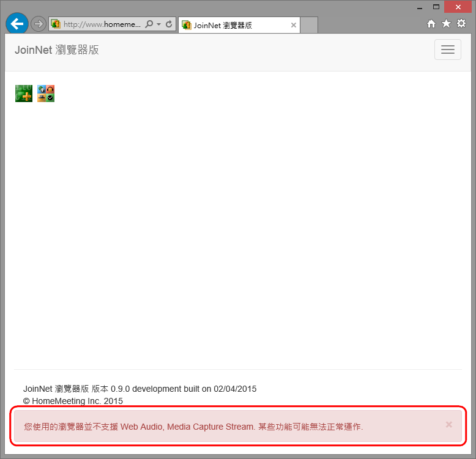This screenshot has width=476, height=459.
Task: Toggle the hamburger navigation menu
Action: (447, 50)
